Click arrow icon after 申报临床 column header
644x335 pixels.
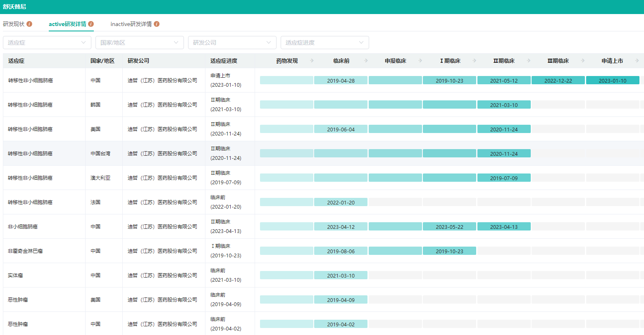420,61
